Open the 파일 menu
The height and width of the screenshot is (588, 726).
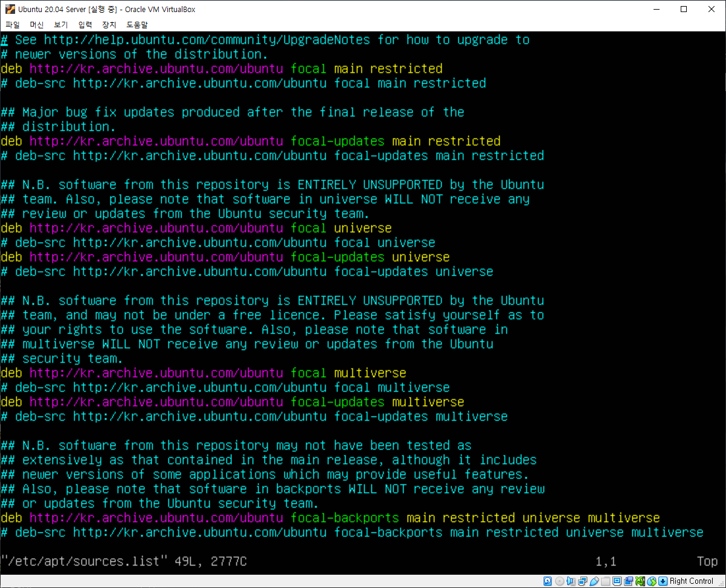[x=13, y=25]
